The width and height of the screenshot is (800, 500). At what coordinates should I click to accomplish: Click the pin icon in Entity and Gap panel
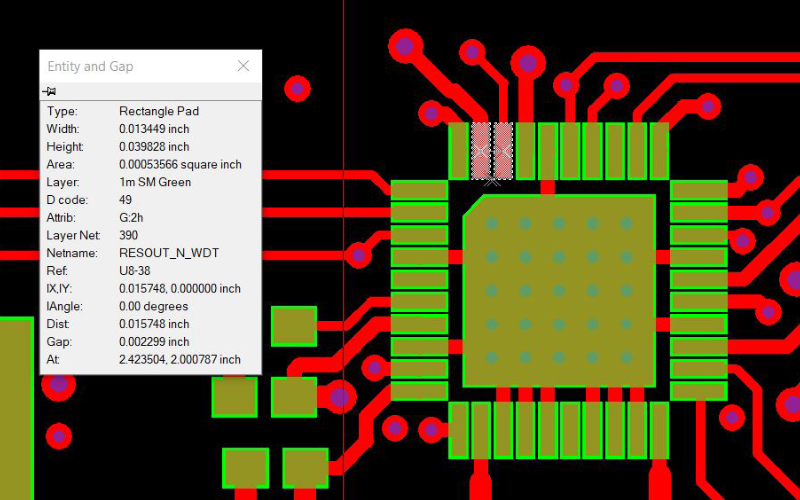(x=49, y=91)
